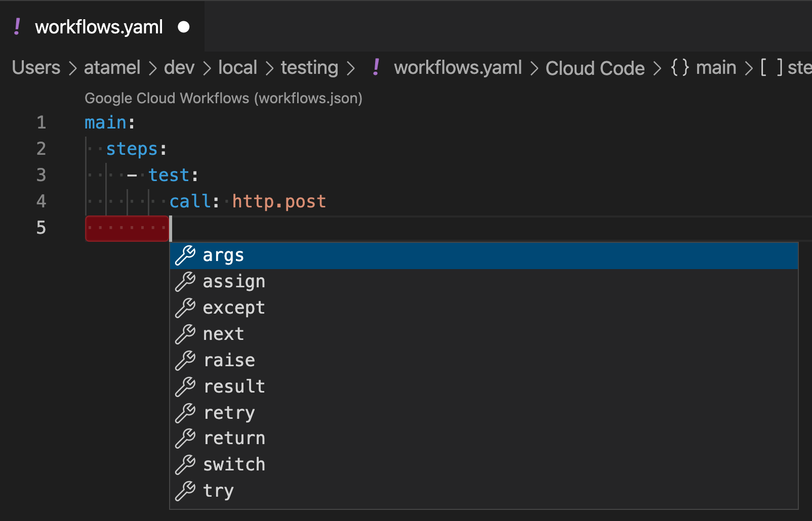This screenshot has width=812, height=521.
Task: Pick the result completion item
Action: pos(234,386)
